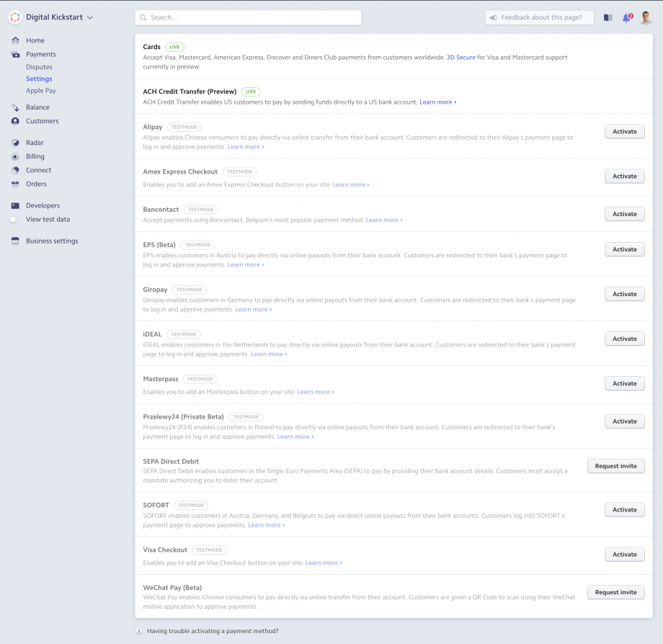Click Learn more under Giropay
This screenshot has height=644, width=663.
point(253,310)
